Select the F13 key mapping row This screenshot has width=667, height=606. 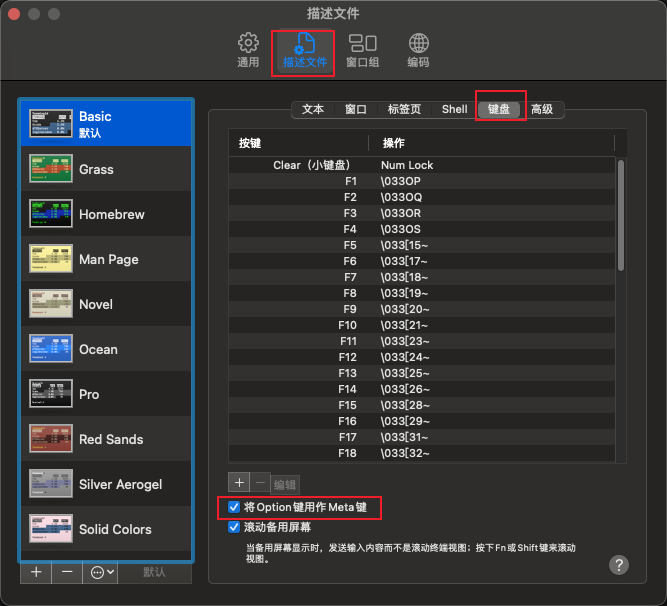[x=422, y=373]
